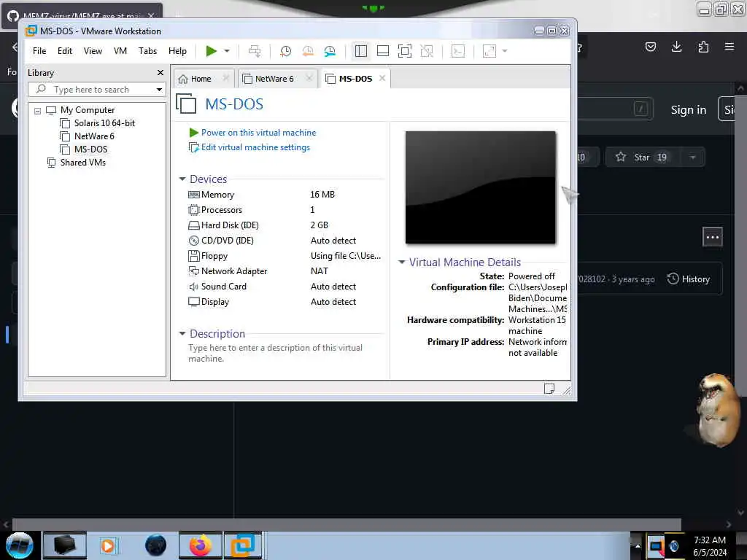
Task: Collapse the Virtual Machine Details section
Action: [x=402, y=262]
